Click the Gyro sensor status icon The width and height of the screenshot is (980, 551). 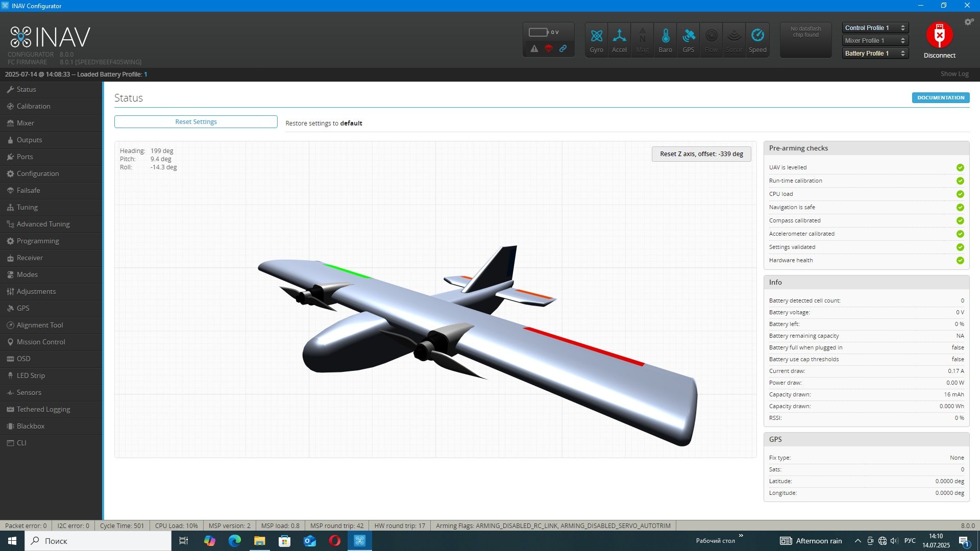[596, 40]
